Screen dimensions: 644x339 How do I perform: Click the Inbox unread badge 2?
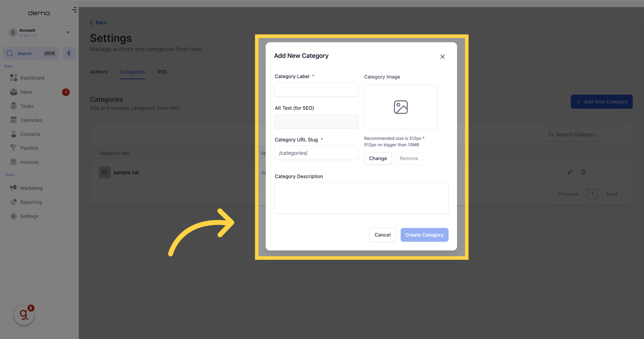(x=66, y=92)
